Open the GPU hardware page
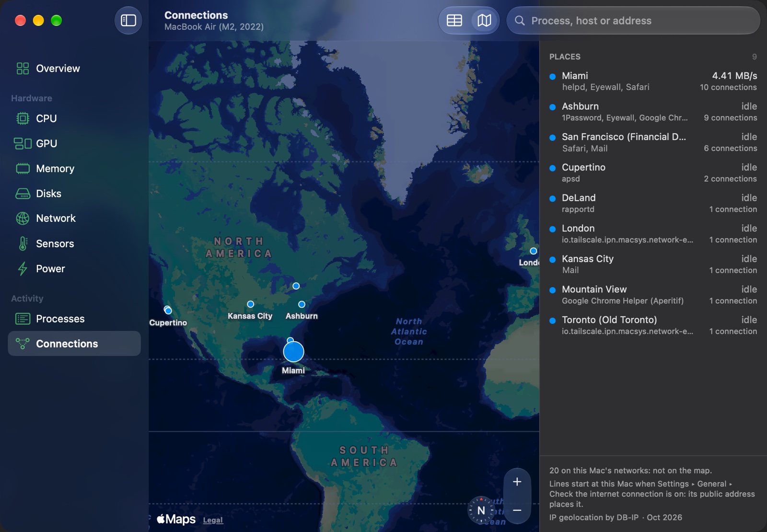 point(74,143)
